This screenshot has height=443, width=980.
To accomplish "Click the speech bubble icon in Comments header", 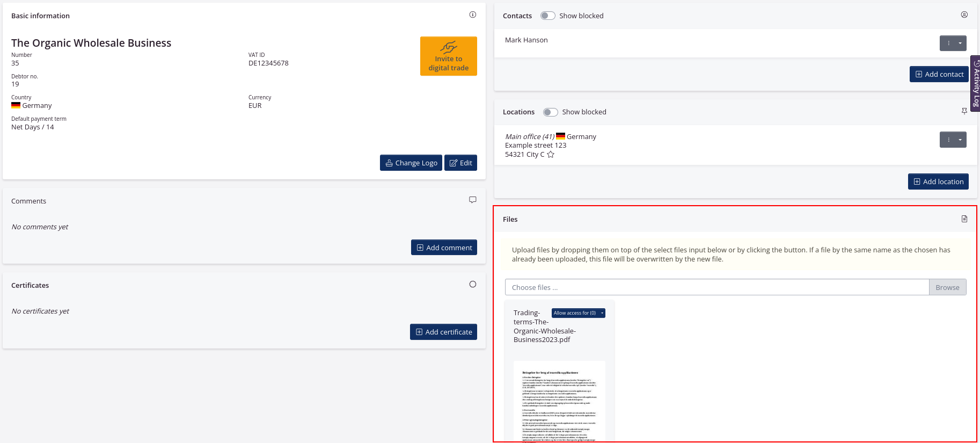I will click(x=472, y=200).
